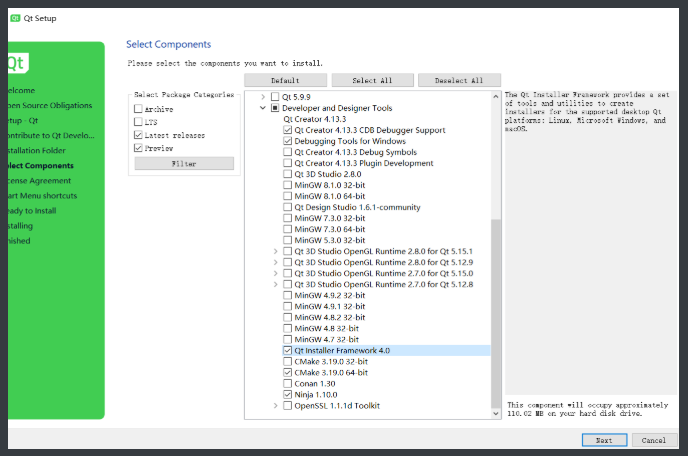Click the Start Menu shortcuts step

tap(43, 196)
